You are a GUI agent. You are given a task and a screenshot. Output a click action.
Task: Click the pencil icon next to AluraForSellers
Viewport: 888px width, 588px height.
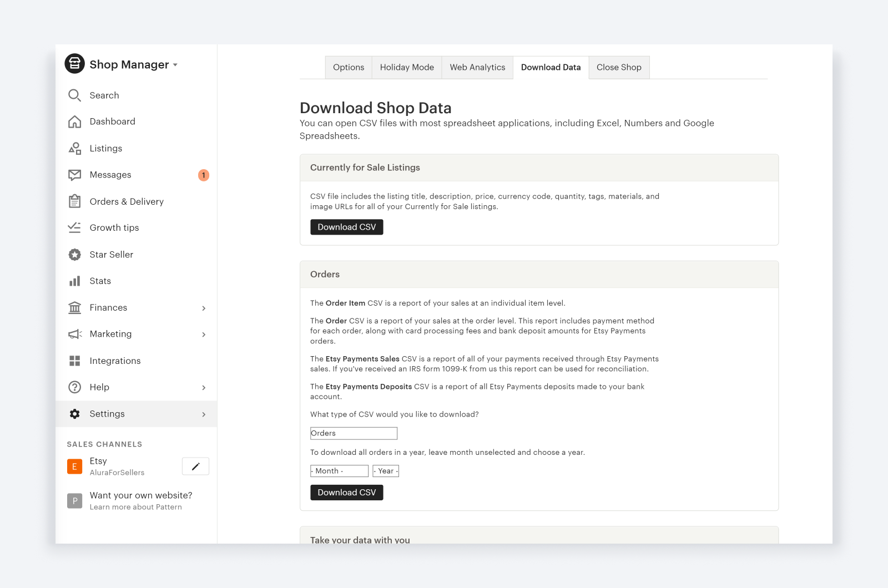coord(195,466)
